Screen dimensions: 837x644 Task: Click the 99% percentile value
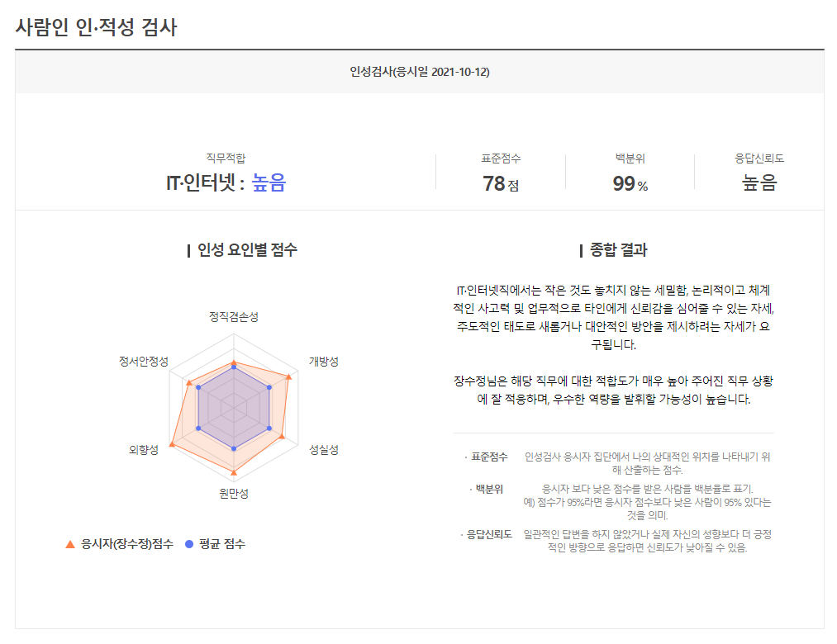[630, 183]
